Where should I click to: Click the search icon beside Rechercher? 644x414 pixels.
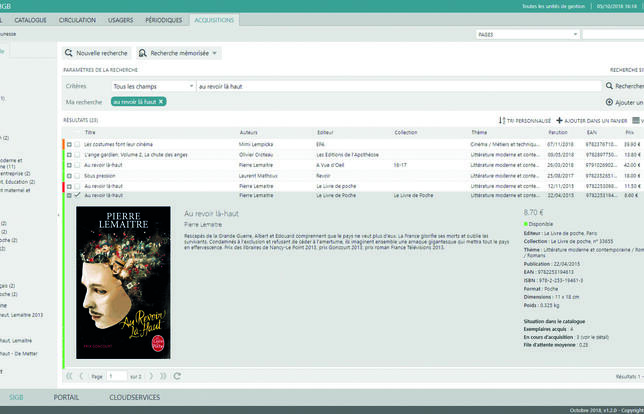click(609, 87)
